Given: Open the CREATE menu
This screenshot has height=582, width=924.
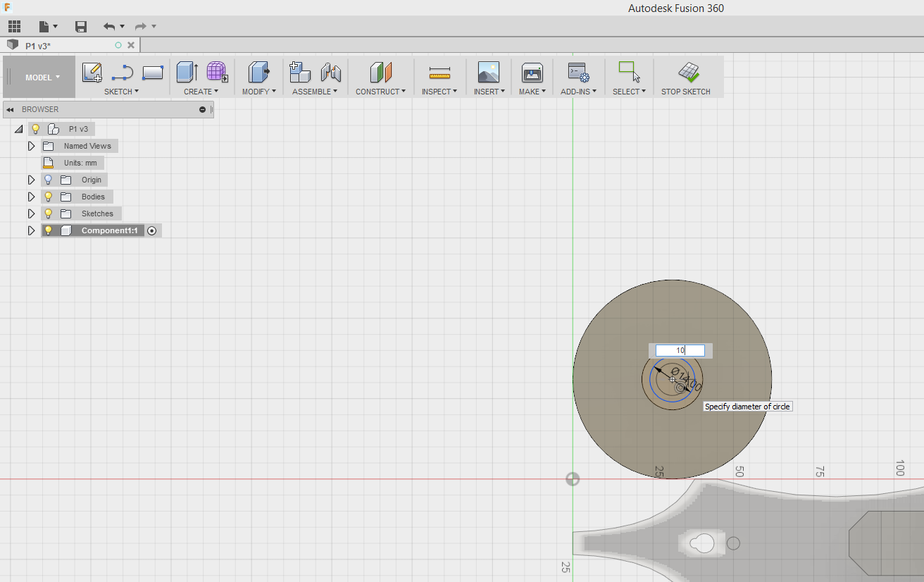Looking at the screenshot, I should 201,92.
